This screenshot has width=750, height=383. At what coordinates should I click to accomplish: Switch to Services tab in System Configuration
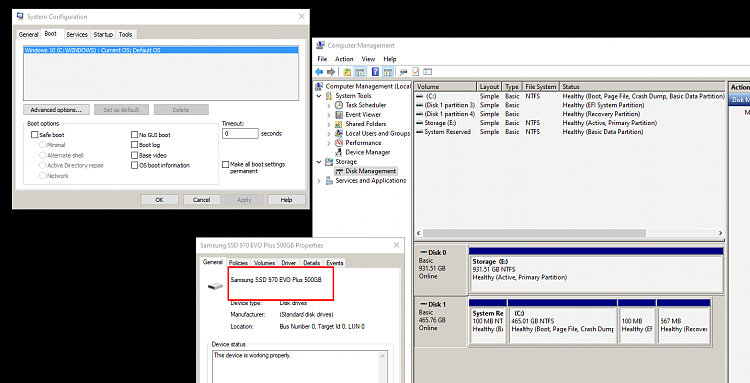click(77, 34)
